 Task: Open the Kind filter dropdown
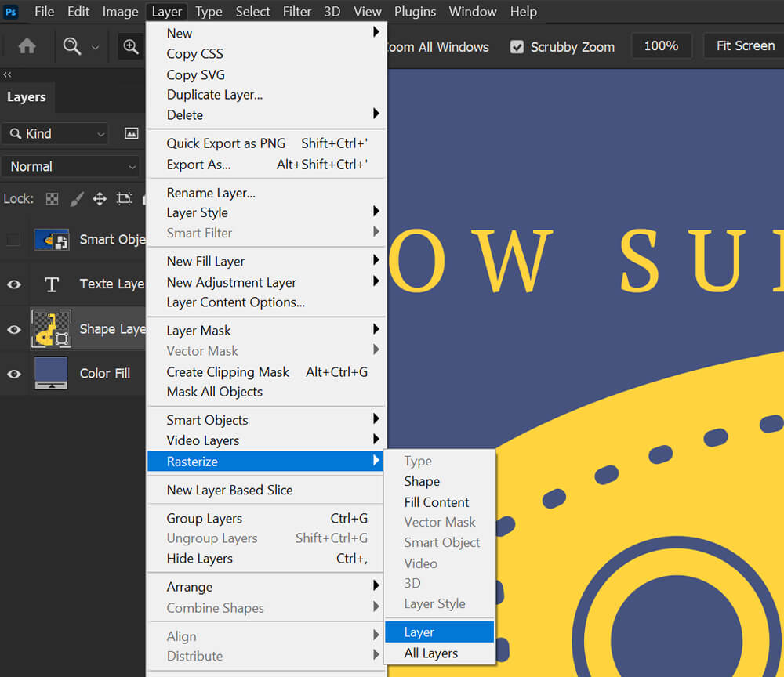pos(55,134)
